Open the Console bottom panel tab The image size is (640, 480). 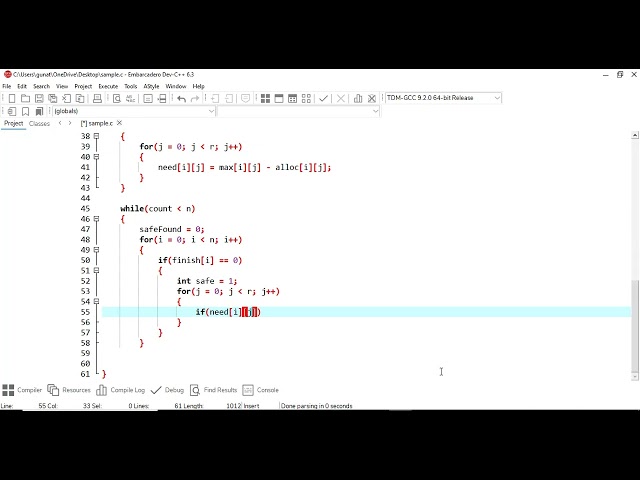(x=260, y=390)
